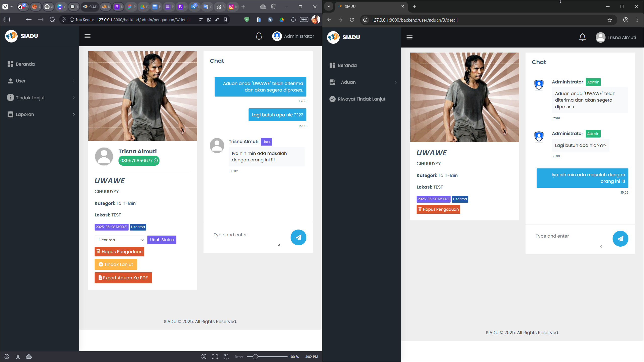Click the send message button in admin chat

[x=298, y=237]
